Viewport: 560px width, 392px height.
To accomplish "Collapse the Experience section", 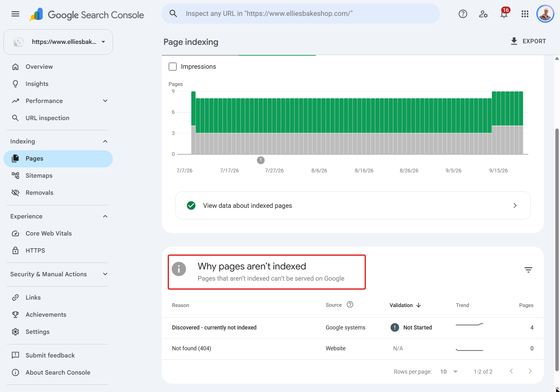I will (x=105, y=216).
